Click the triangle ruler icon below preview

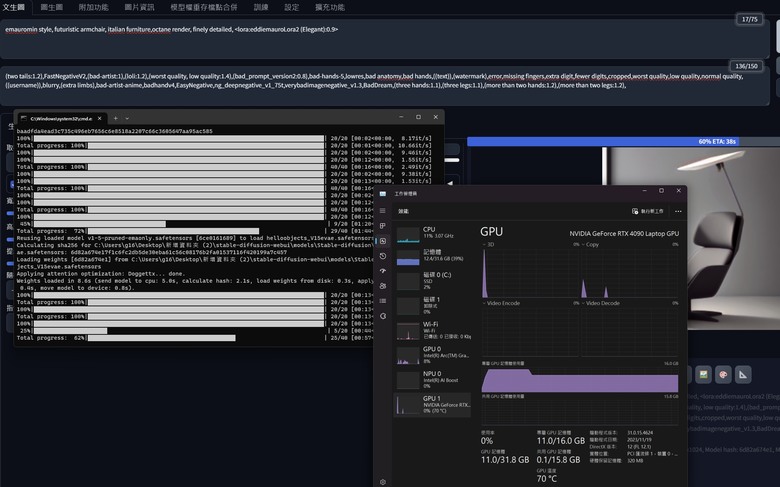point(743,375)
